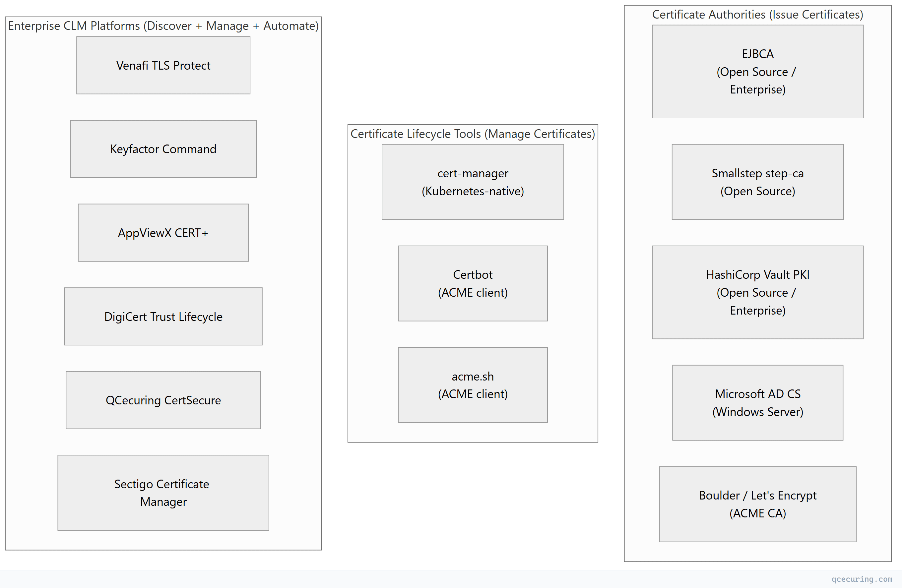The image size is (902, 588).
Task: Select the acme.sh ACME client box
Action: pyautogui.click(x=473, y=385)
